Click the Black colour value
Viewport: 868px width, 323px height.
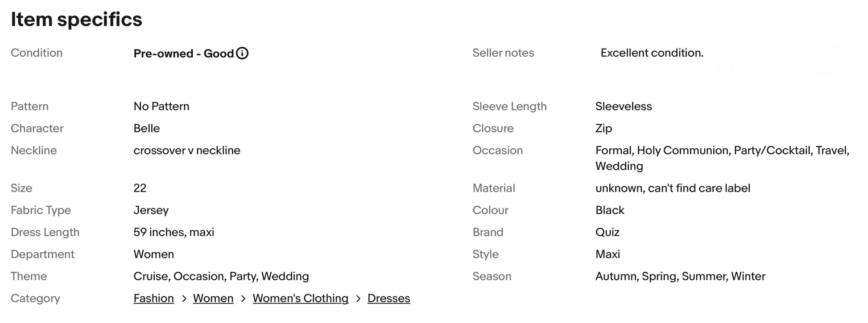pos(610,210)
